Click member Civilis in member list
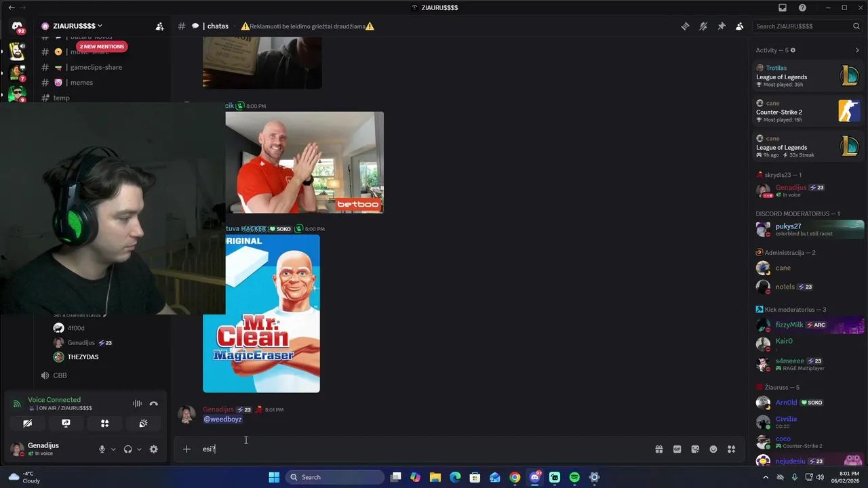Image resolution: width=868 pixels, height=488 pixels. click(x=808, y=422)
